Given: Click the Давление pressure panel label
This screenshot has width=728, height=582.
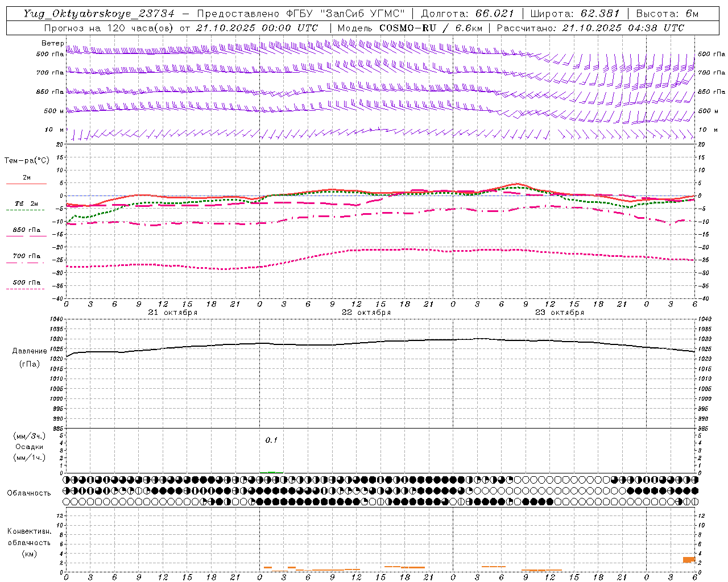Looking at the screenshot, I should coord(30,351).
